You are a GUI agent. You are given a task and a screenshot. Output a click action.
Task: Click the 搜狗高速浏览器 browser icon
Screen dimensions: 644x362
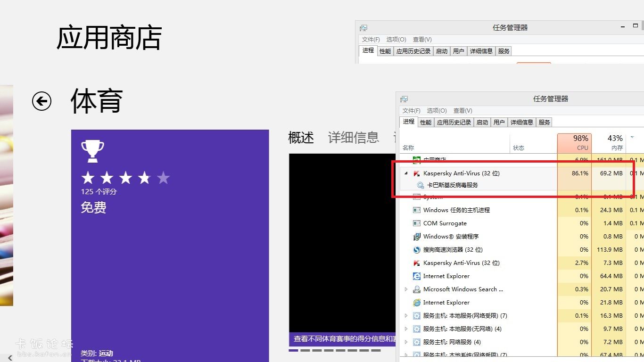coord(416,250)
